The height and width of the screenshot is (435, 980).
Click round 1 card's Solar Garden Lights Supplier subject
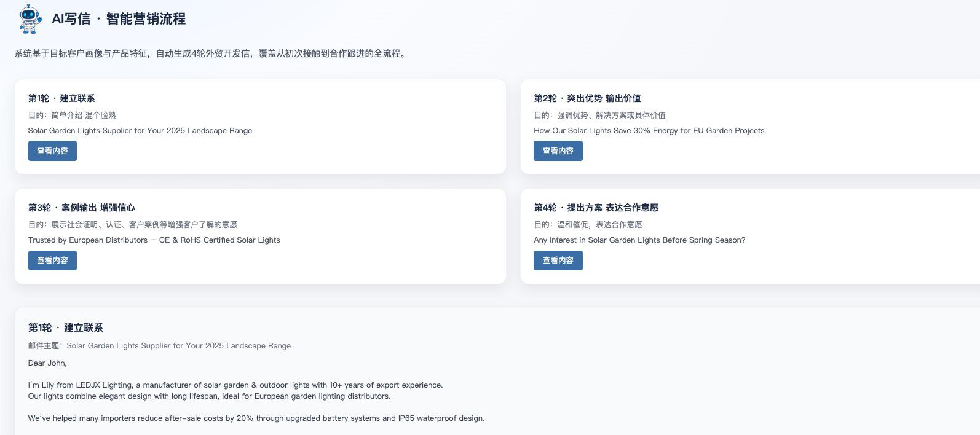[140, 131]
